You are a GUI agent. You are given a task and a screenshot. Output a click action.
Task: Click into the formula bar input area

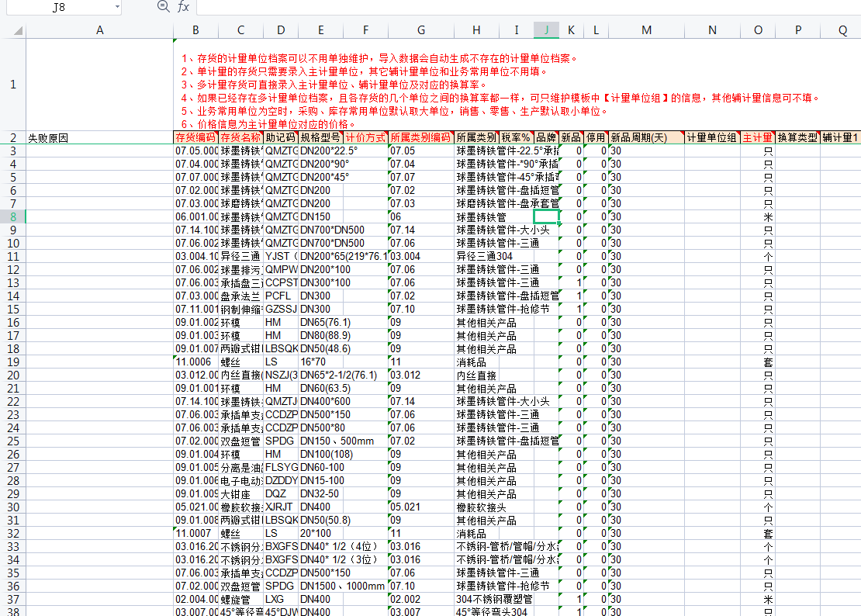click(528, 7)
